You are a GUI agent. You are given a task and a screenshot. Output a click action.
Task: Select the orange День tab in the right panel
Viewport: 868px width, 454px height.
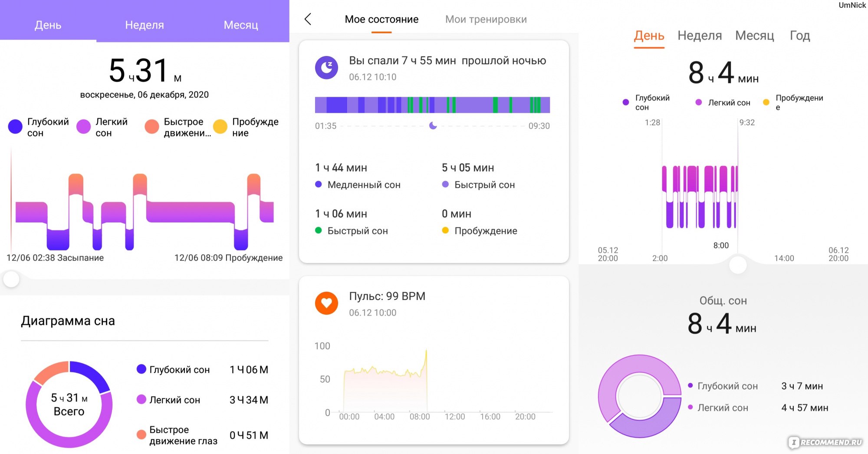[649, 36]
